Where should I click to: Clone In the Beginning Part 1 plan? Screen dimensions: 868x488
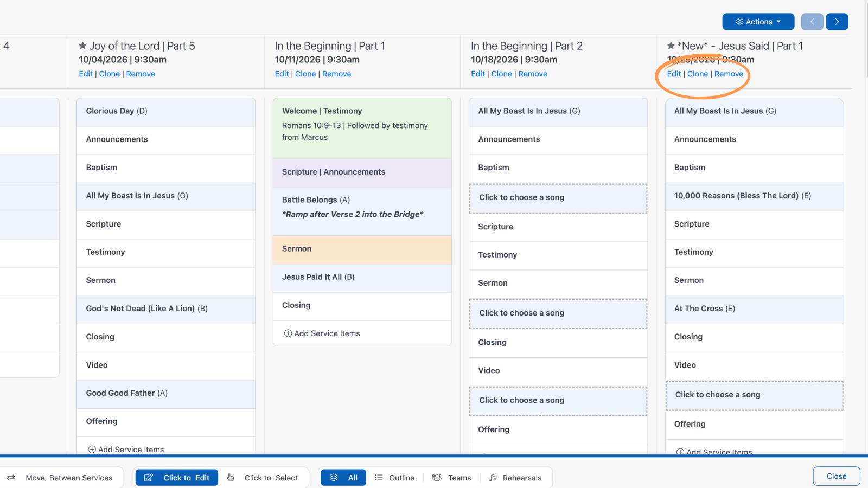coord(305,74)
